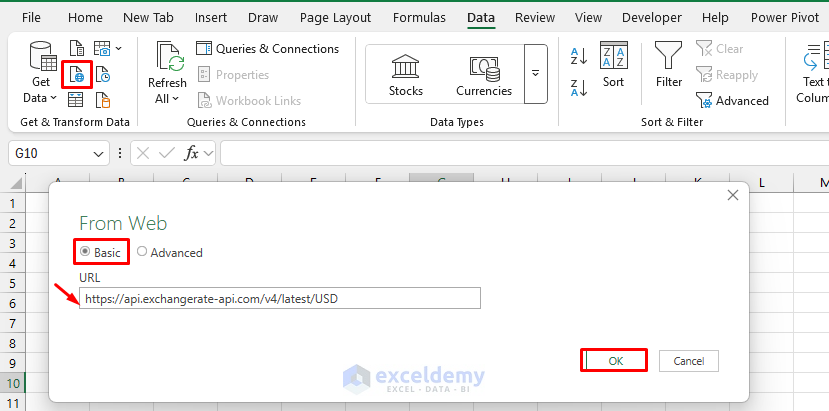Click the From Text/CSV icon
This screenshot has height=411, width=829.
click(x=78, y=48)
